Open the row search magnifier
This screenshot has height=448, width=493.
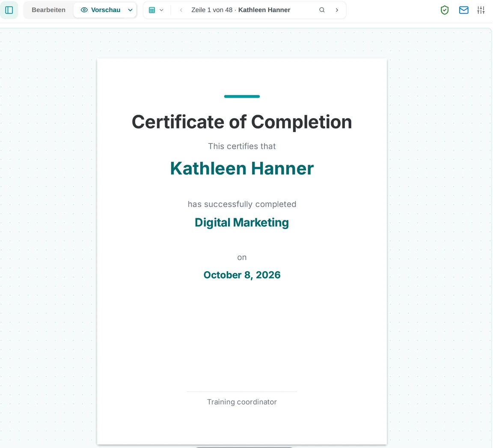tap(322, 10)
